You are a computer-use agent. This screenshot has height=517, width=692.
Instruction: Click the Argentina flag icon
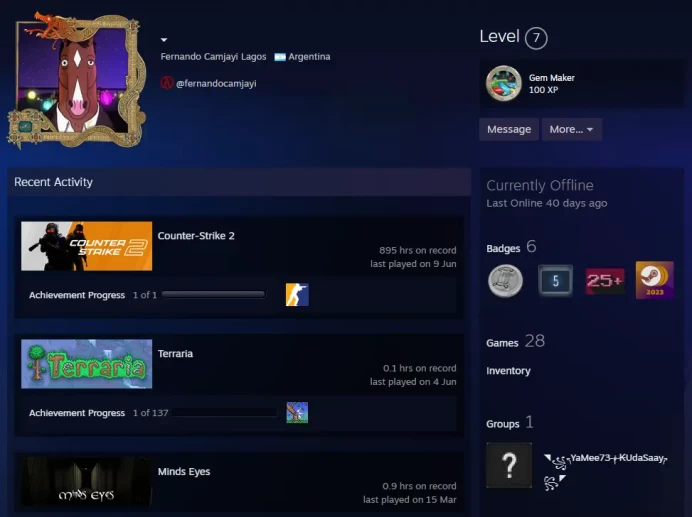[280, 57]
